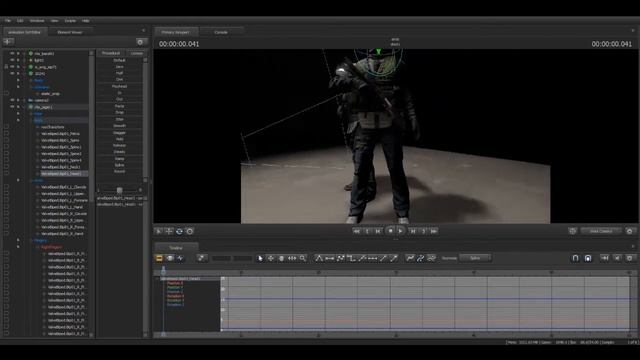Open Primary Viewport panel options arrow
Viewport: 640px width, 360px height.
point(633,31)
